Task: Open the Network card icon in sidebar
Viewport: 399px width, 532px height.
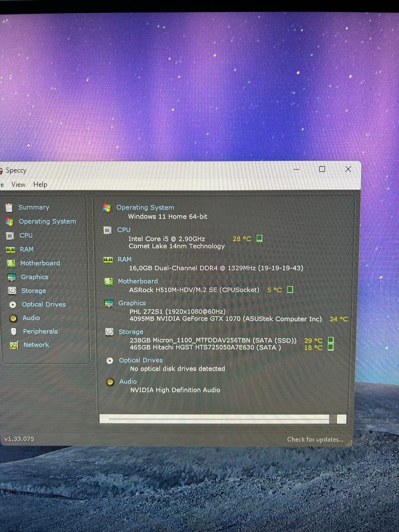Action: coord(14,345)
